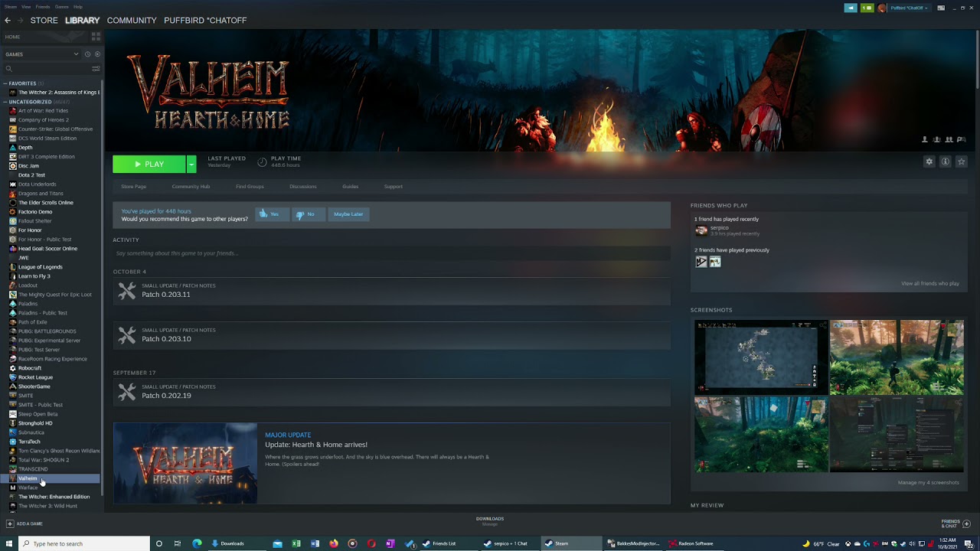Click the green Play button
This screenshot has height=551, width=980.
point(149,164)
